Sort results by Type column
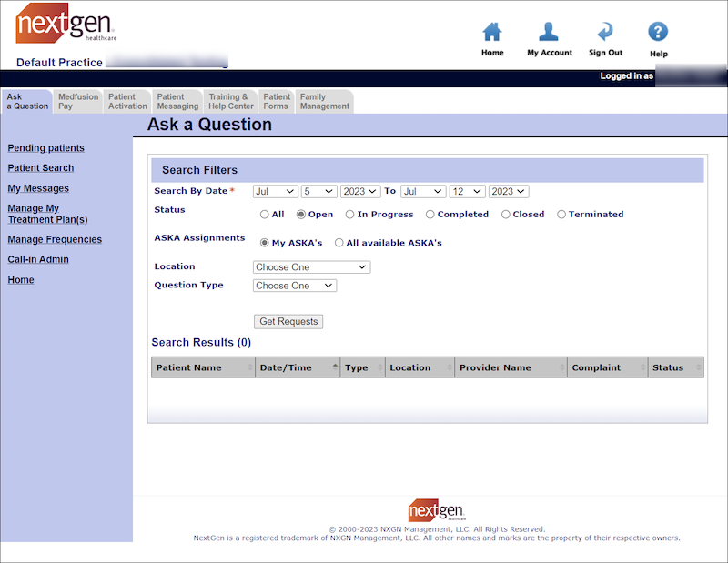The image size is (728, 563). [362, 367]
